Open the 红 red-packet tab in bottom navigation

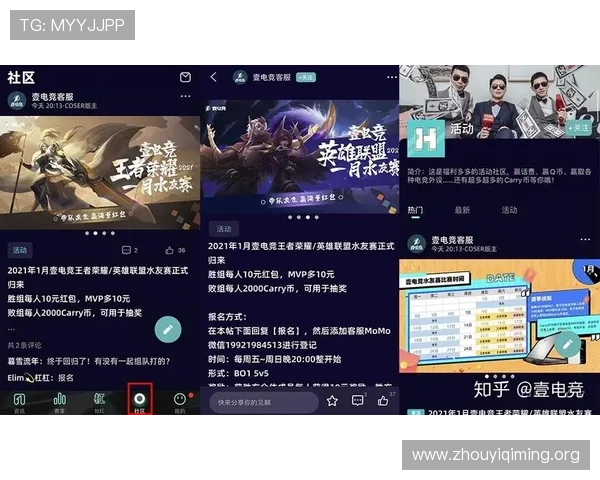click(99, 402)
